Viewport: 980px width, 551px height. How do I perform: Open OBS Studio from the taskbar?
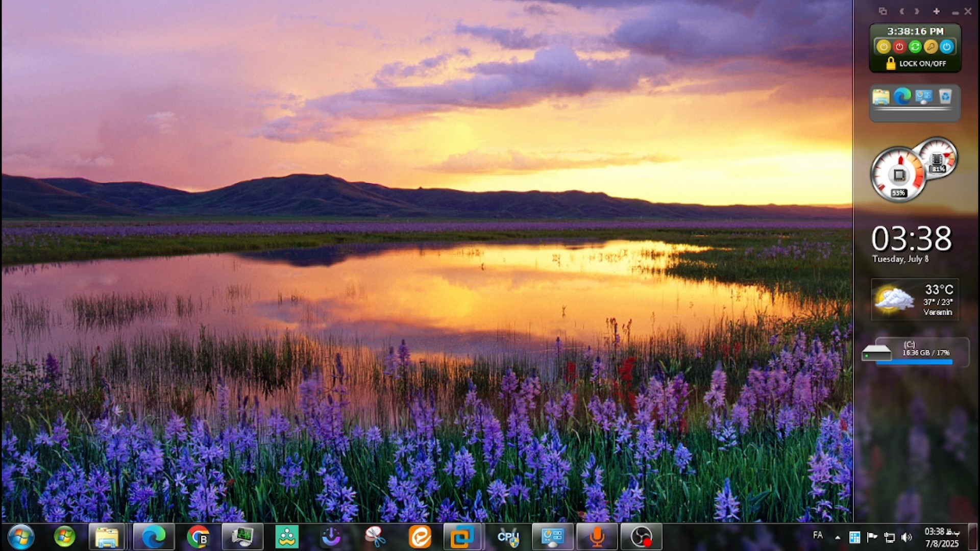pyautogui.click(x=641, y=537)
